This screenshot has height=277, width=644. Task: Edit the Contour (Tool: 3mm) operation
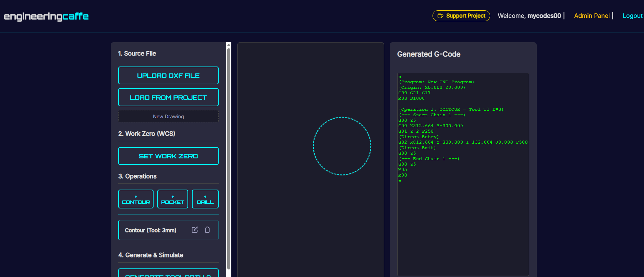[195, 230]
